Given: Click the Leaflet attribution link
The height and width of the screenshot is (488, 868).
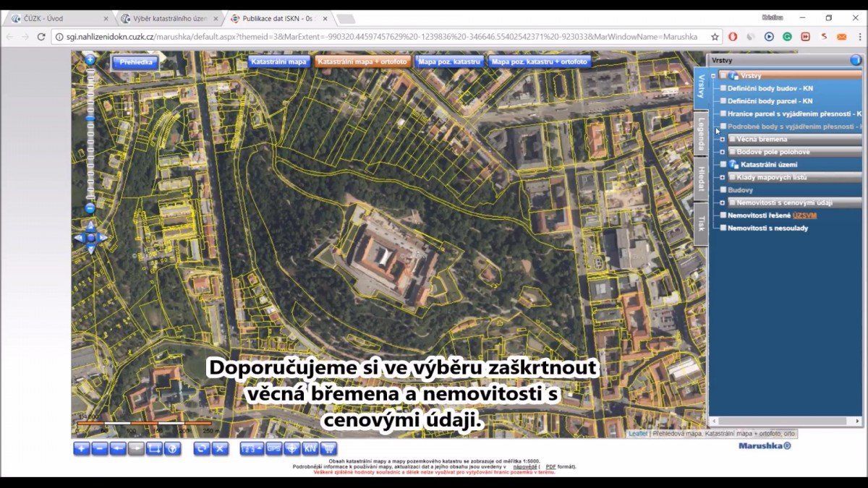Looking at the screenshot, I should 637,434.
